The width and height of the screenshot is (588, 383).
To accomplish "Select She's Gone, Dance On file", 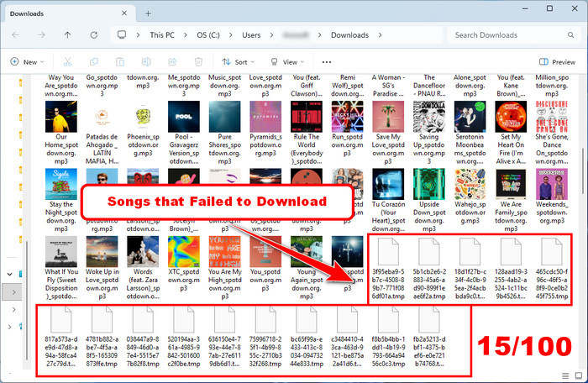I will click(x=552, y=134).
